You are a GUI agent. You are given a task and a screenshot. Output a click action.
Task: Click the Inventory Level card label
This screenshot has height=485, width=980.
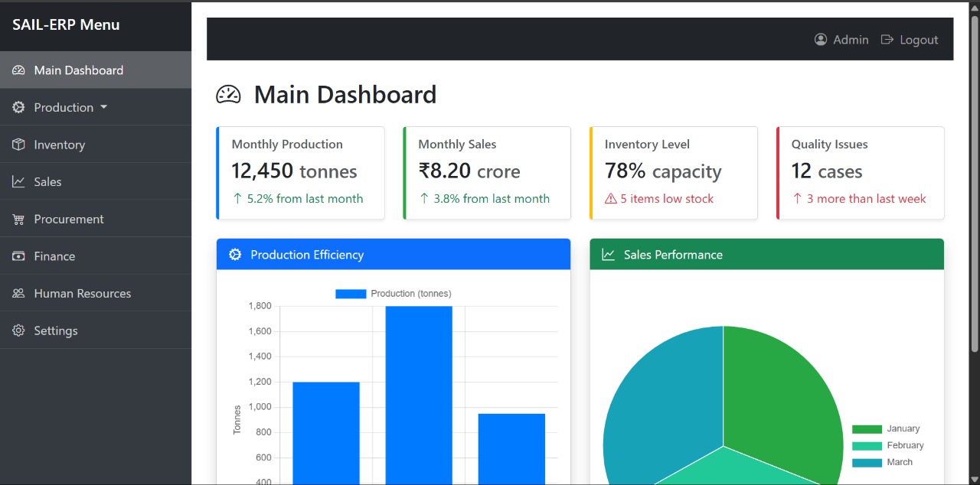coord(647,144)
